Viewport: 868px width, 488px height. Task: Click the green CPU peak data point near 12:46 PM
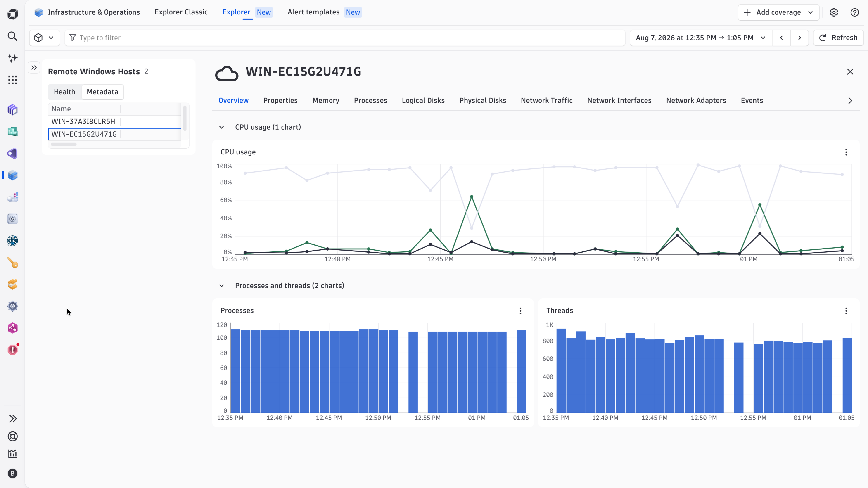[x=471, y=197]
